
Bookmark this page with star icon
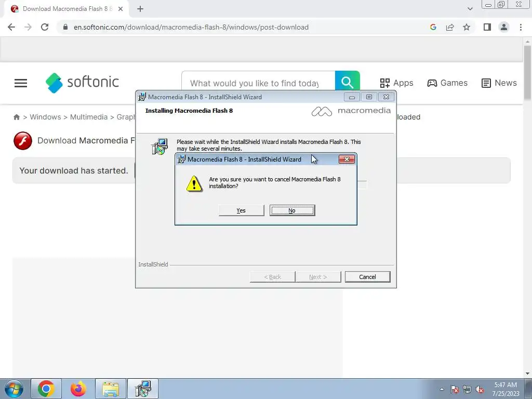tap(467, 27)
